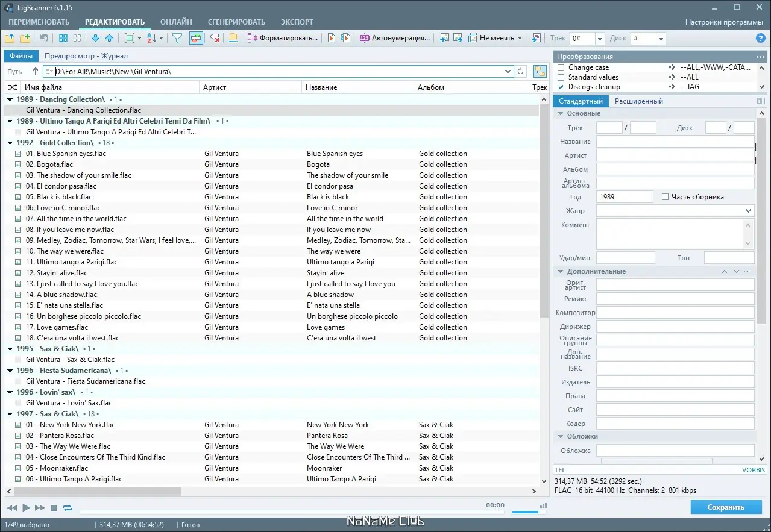Click the yellow folder icon in toolbar

pyautogui.click(x=233, y=38)
